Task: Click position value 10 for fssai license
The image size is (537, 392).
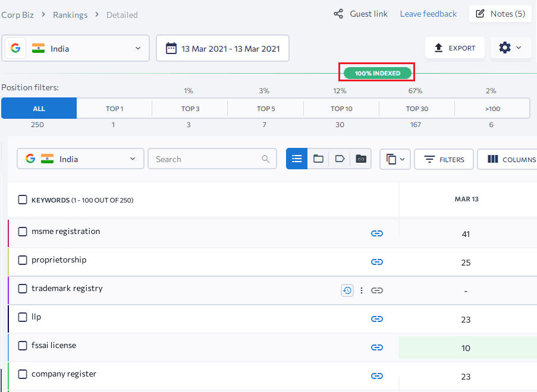Action: 466,348
